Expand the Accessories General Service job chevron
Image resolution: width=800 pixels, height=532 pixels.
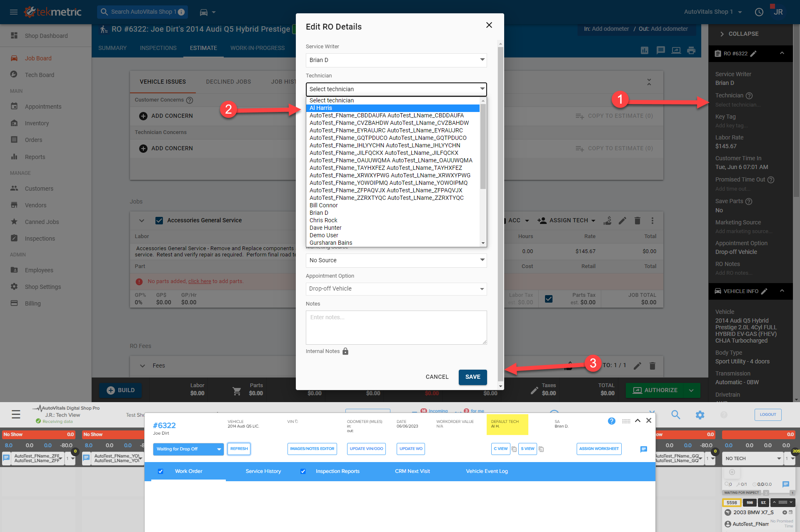[142, 221]
